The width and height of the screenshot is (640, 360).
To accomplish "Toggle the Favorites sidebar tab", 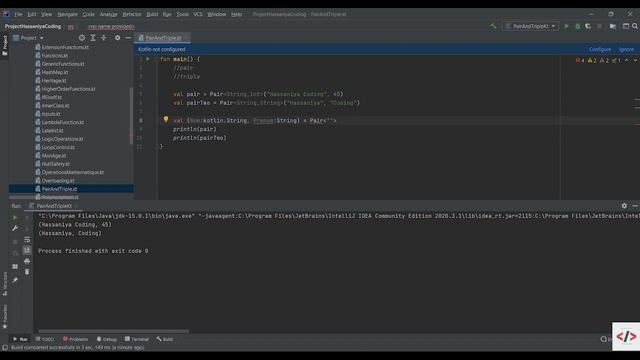I will pos(4,316).
